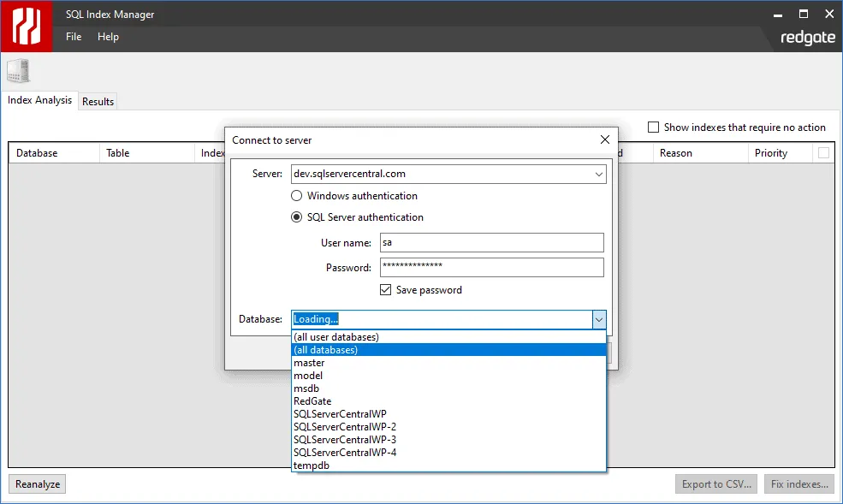843x504 pixels.
Task: Sort by the Database column header
Action: click(x=54, y=153)
